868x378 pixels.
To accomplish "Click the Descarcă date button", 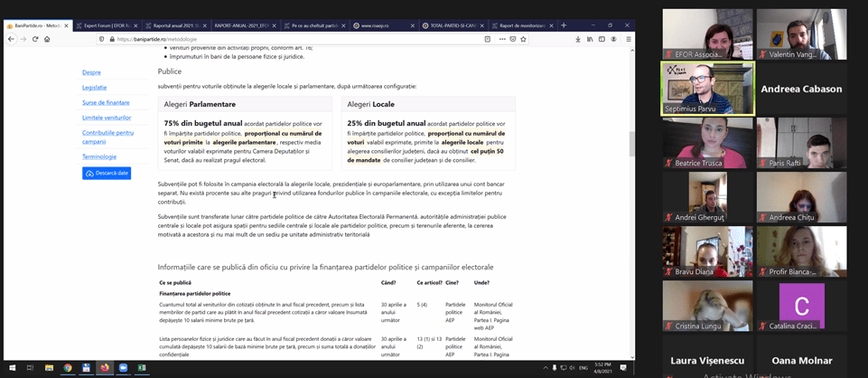I will tap(107, 173).
